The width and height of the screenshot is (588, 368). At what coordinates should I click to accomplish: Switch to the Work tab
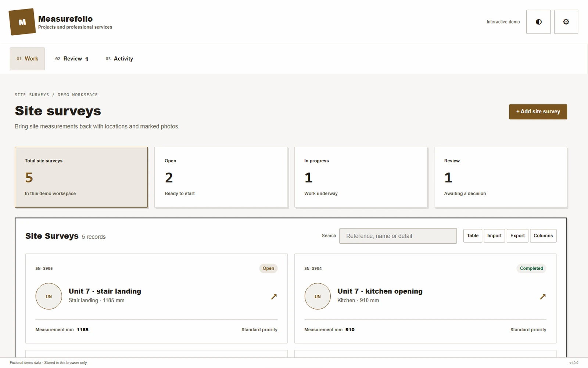tap(27, 59)
